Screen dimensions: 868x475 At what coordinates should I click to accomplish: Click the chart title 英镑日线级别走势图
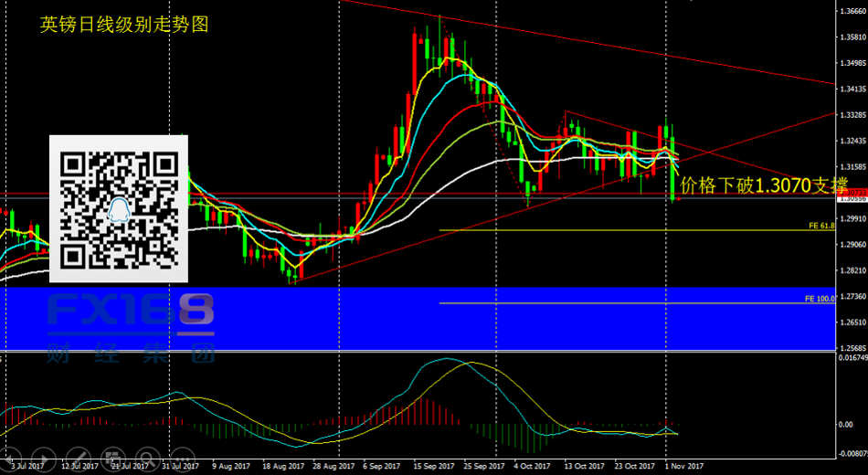pos(124,25)
